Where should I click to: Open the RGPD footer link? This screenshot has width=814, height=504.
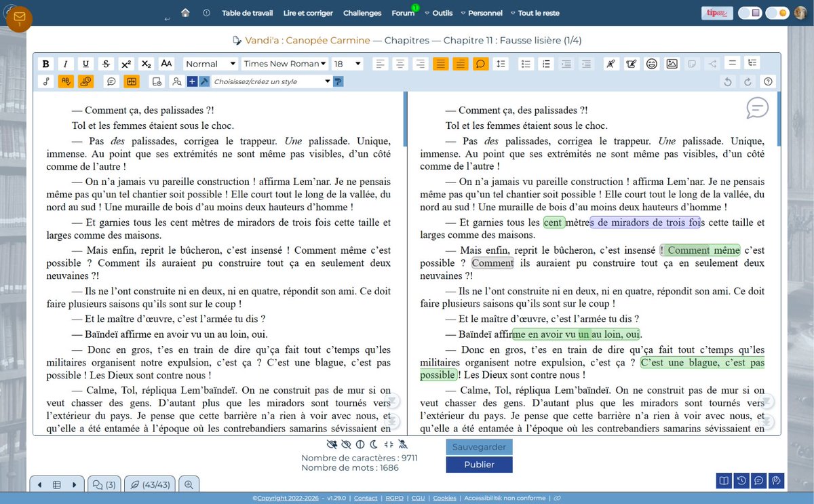[x=394, y=498]
